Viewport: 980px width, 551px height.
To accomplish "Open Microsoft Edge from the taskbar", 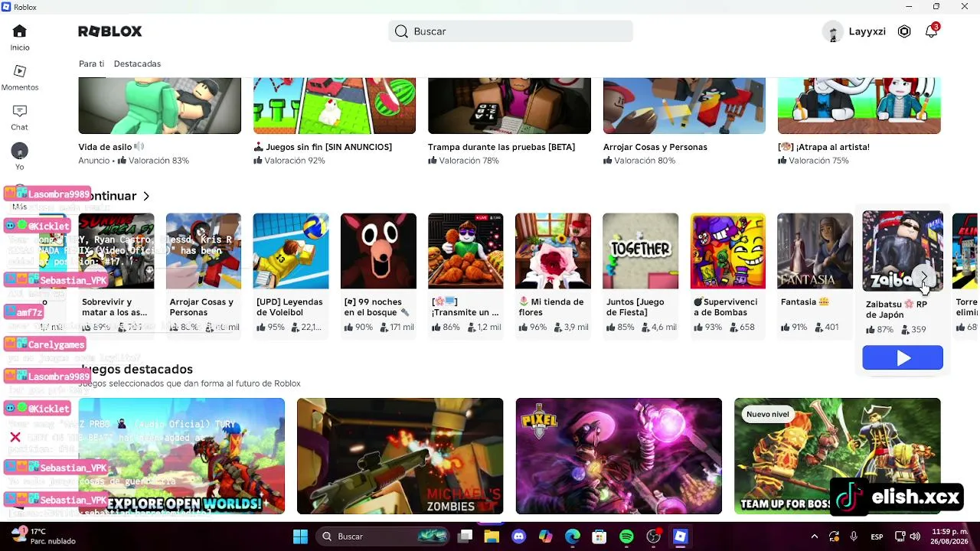I will tap(573, 536).
